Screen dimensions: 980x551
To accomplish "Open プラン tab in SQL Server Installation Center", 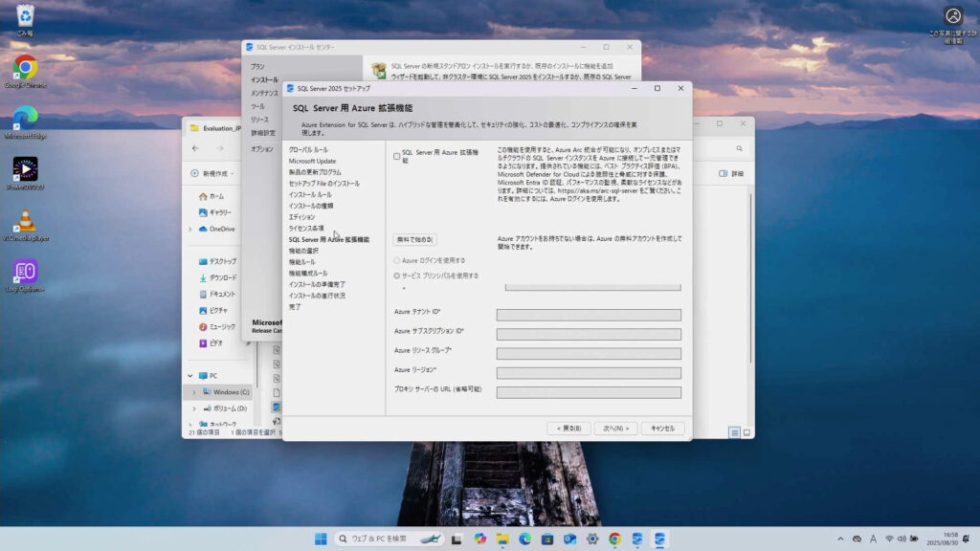I will click(257, 66).
